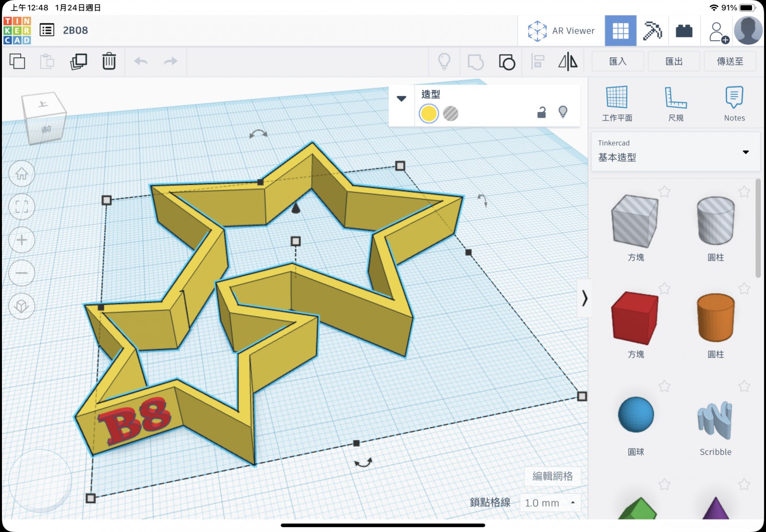Click the 匯入 import button
The height and width of the screenshot is (532, 766).
[x=618, y=61]
